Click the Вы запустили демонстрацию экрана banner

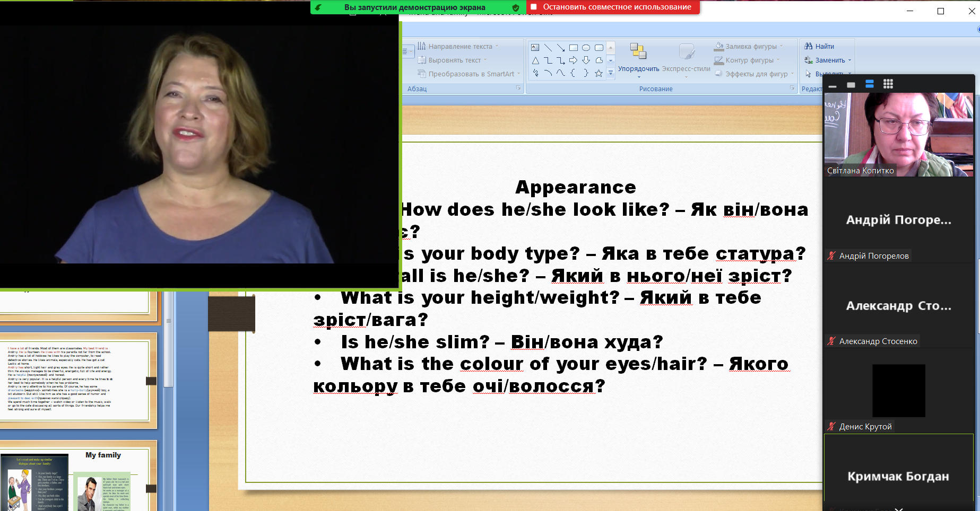[x=415, y=7]
